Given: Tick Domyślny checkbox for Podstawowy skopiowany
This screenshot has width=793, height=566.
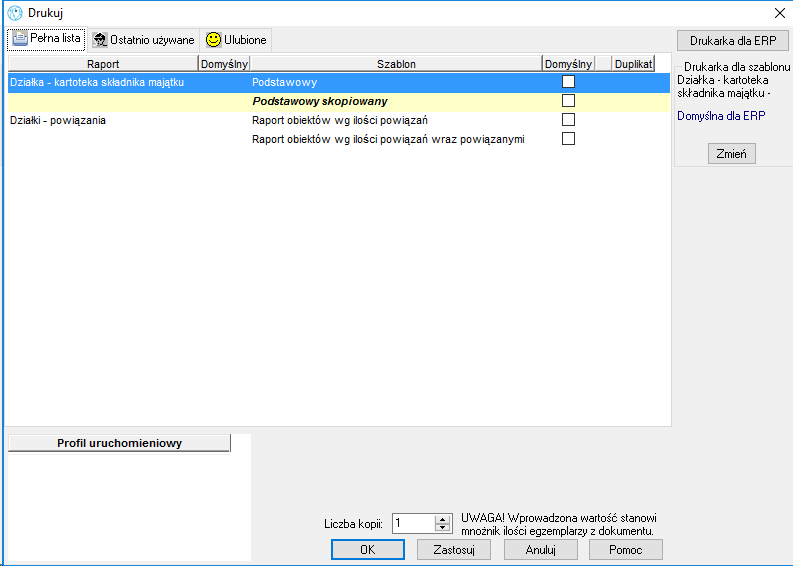Looking at the screenshot, I should [568, 101].
